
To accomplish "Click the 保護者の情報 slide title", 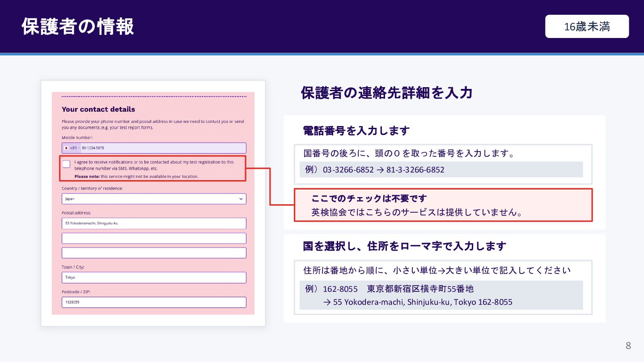I will [78, 26].
